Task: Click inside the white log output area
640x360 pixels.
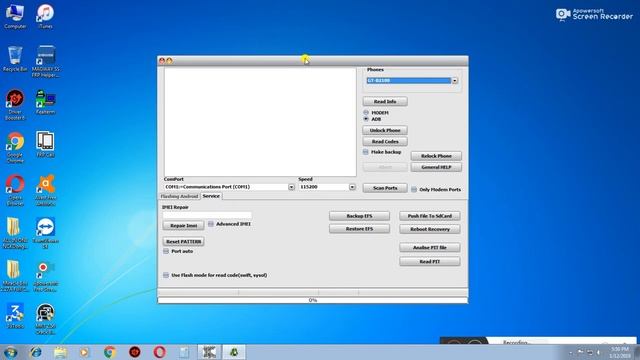Action: pyautogui.click(x=260, y=122)
